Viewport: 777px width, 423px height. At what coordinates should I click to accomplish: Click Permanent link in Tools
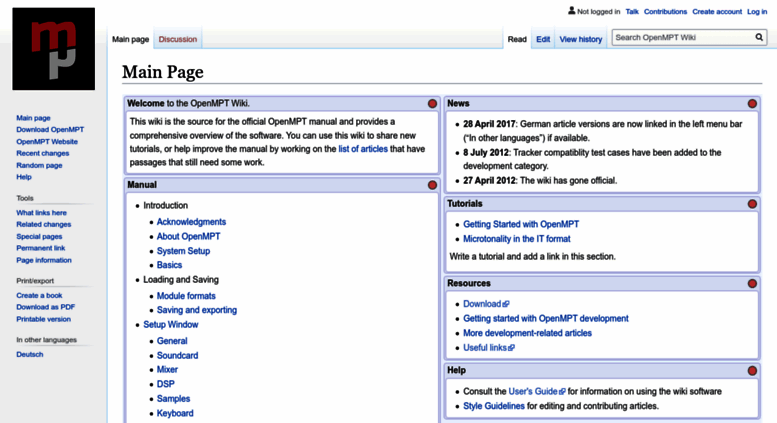coord(41,248)
